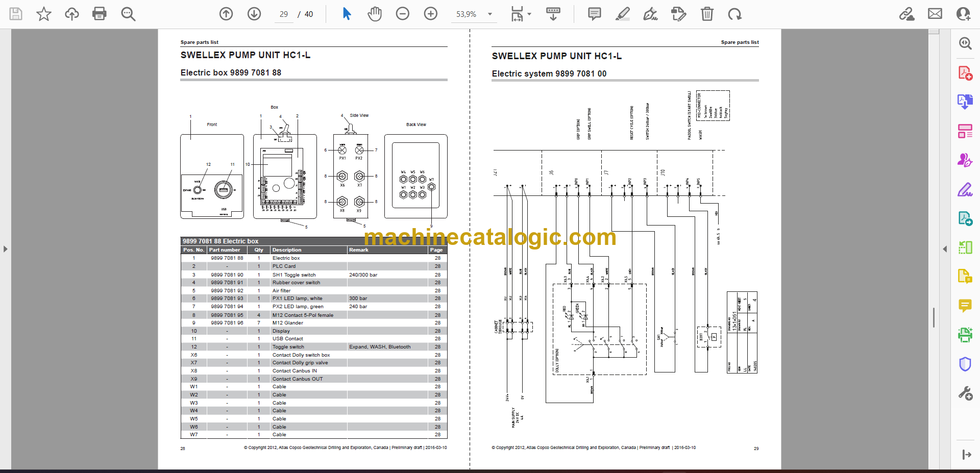Collapse the right tools pane

(x=945, y=249)
